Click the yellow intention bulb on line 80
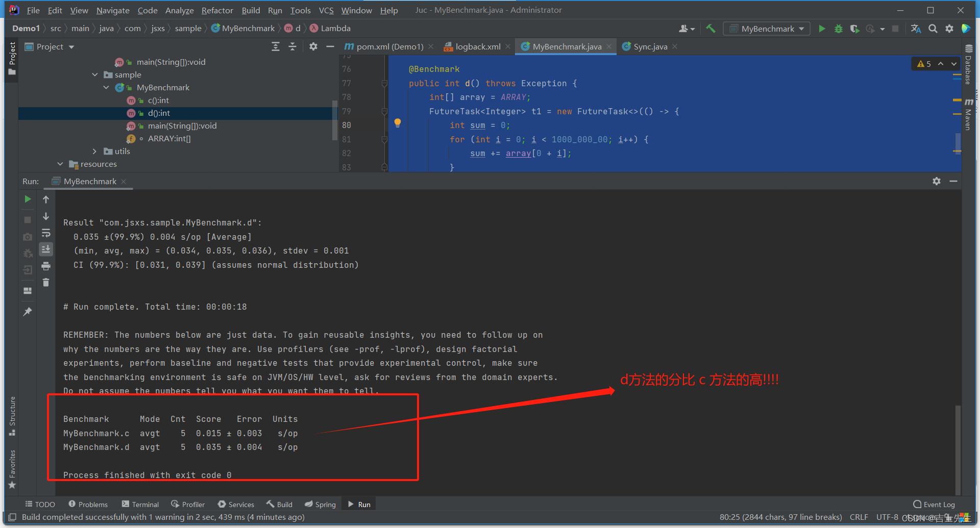Viewport: 980px width, 528px height. coord(398,122)
